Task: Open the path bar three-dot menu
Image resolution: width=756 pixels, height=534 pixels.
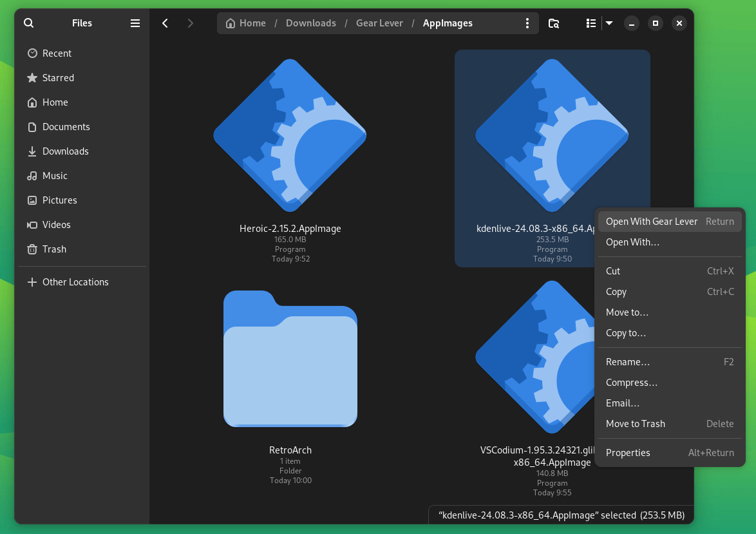Action: click(x=527, y=23)
